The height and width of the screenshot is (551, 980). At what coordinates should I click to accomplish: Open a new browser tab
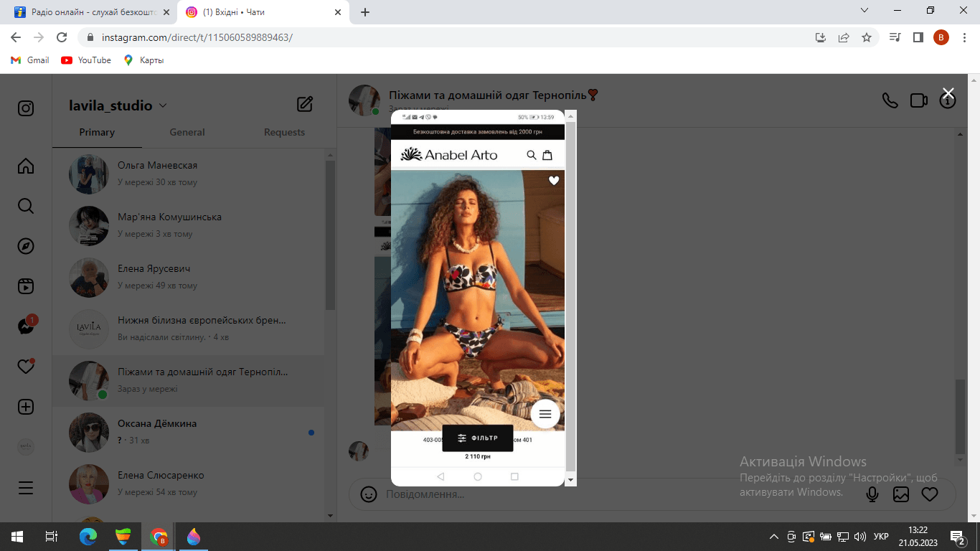[x=365, y=12]
